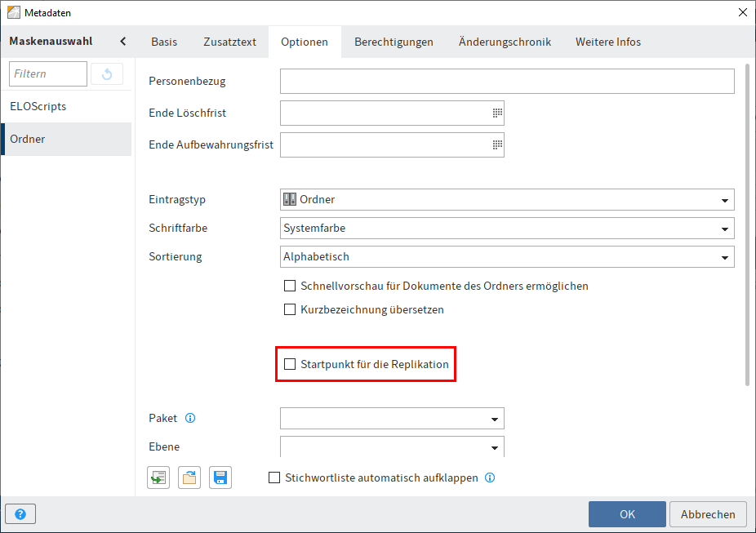Open the Eintragstyp dropdown
The width and height of the screenshot is (756, 533).
[x=507, y=199]
